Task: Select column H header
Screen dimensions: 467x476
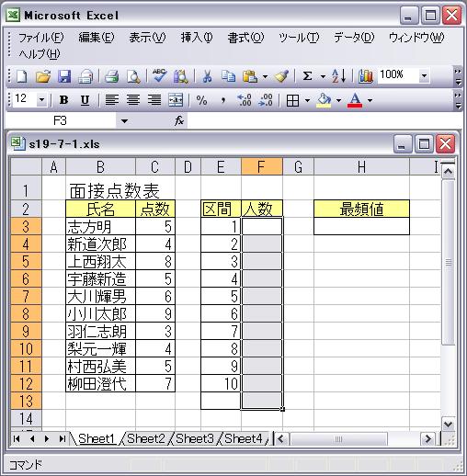Action: point(361,167)
